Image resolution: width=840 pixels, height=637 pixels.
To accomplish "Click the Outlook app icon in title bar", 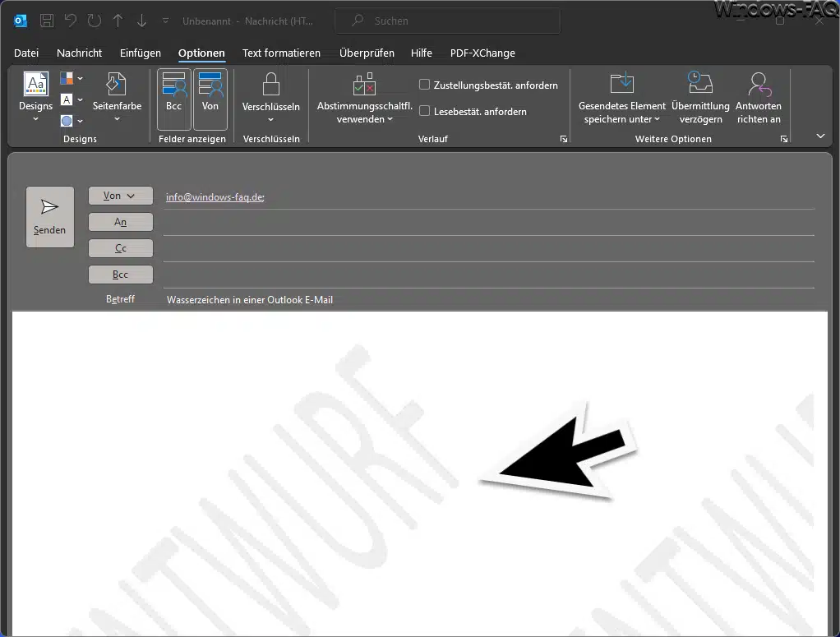I will pyautogui.click(x=21, y=21).
